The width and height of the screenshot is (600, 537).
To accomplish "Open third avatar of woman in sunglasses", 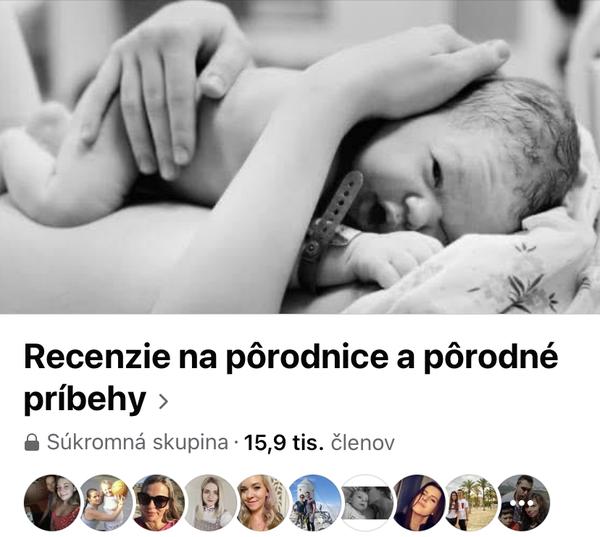I will tap(158, 503).
